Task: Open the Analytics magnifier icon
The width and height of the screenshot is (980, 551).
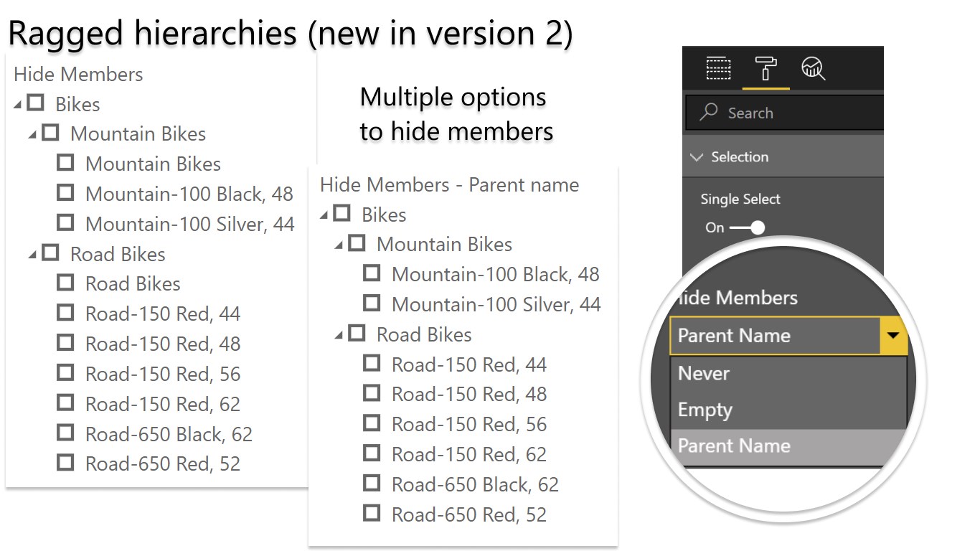Action: pos(813,69)
